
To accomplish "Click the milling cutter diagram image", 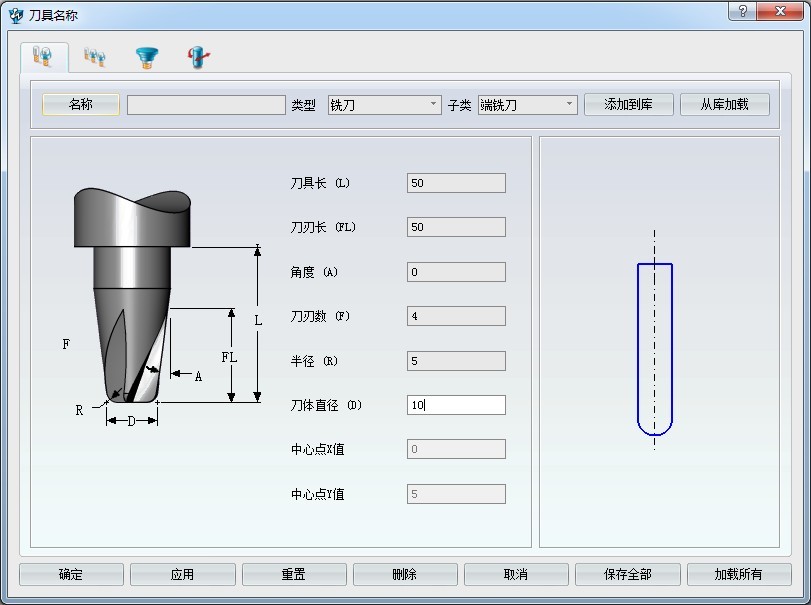I will (163, 308).
